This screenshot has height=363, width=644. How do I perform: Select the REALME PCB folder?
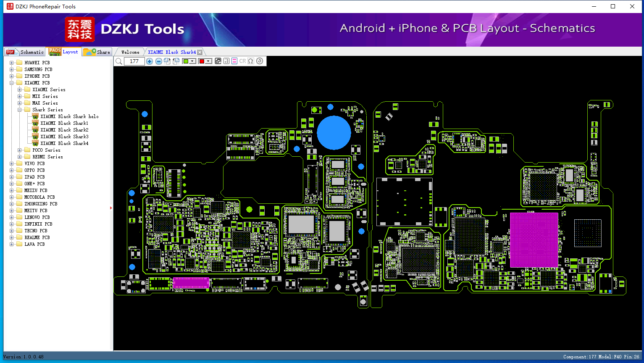tap(37, 237)
